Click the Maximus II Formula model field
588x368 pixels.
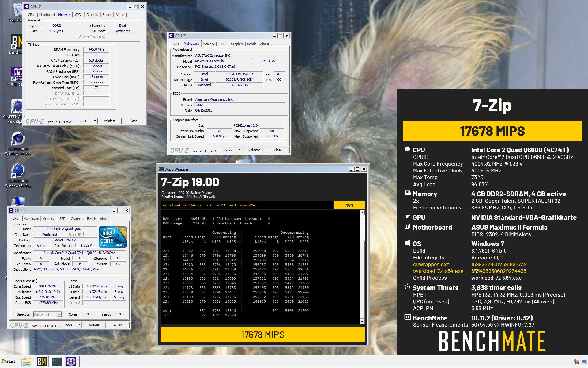pyautogui.click(x=223, y=61)
